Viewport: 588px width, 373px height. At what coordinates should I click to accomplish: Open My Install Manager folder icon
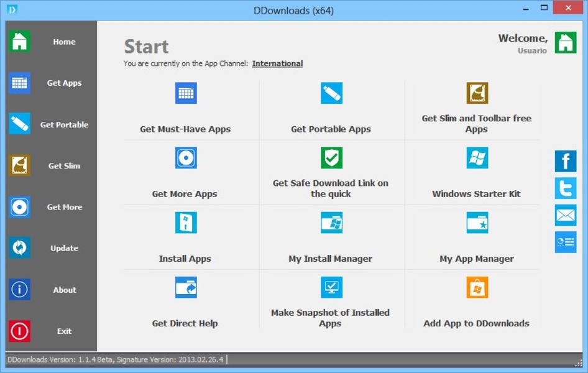point(331,223)
